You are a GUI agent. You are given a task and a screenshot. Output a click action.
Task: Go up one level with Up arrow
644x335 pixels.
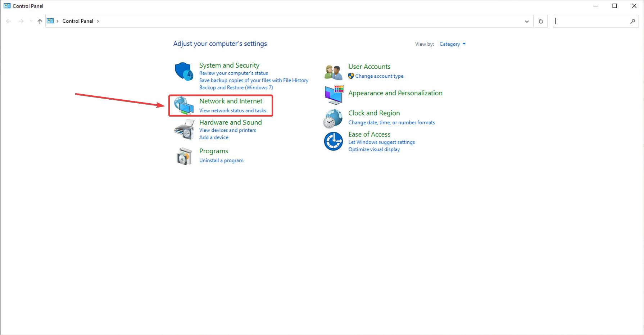(x=40, y=21)
